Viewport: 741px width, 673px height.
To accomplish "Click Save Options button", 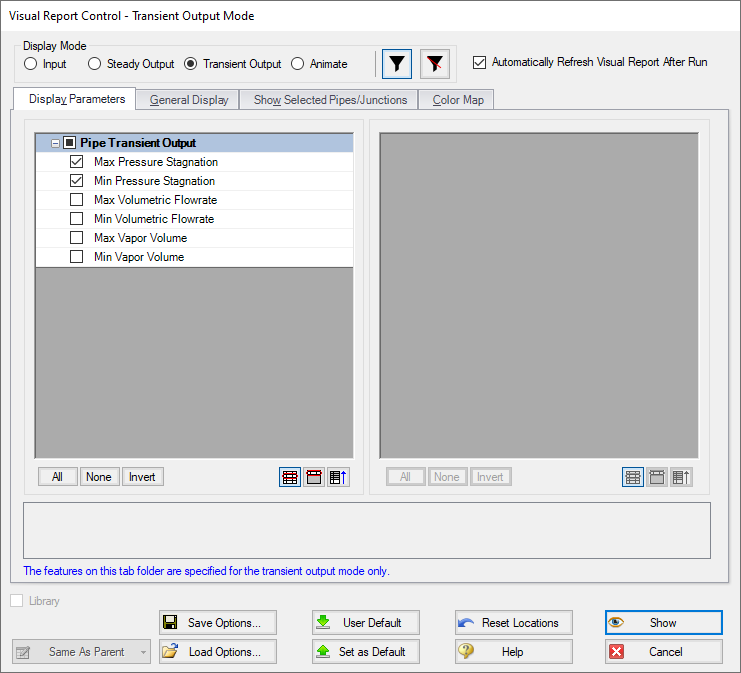I will [218, 622].
